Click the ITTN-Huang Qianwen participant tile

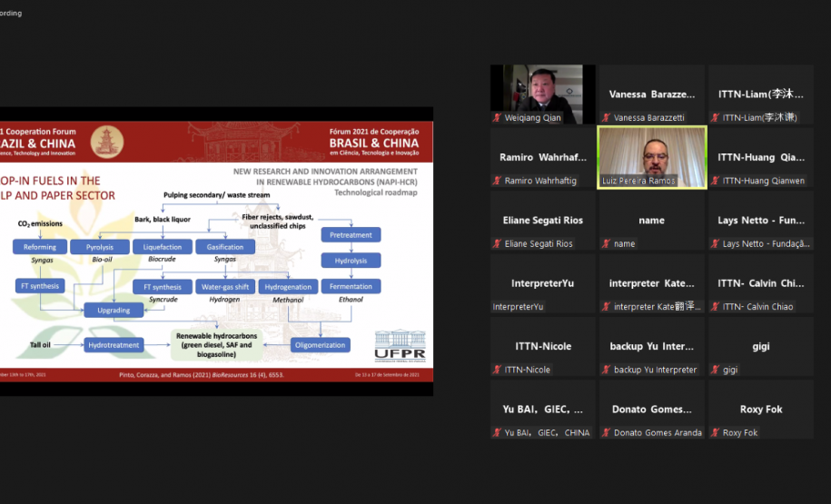(x=760, y=157)
